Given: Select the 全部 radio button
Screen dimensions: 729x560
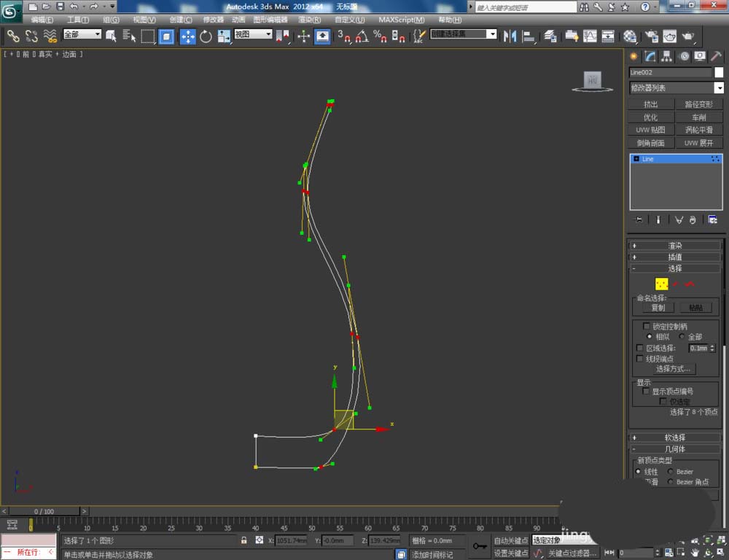Looking at the screenshot, I should 682,337.
